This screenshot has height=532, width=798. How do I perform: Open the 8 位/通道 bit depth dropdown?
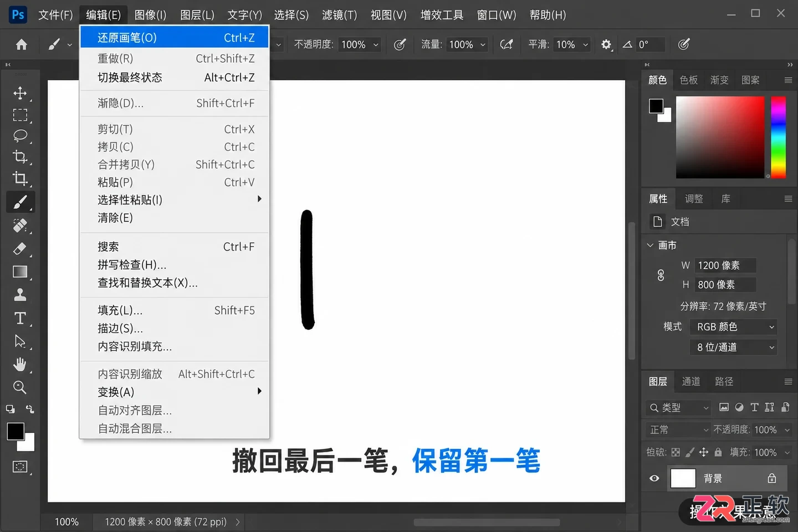[734, 347]
